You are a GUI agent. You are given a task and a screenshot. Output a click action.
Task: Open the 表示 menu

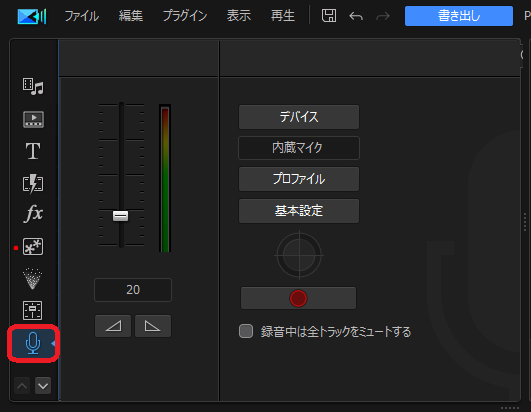pyautogui.click(x=239, y=16)
